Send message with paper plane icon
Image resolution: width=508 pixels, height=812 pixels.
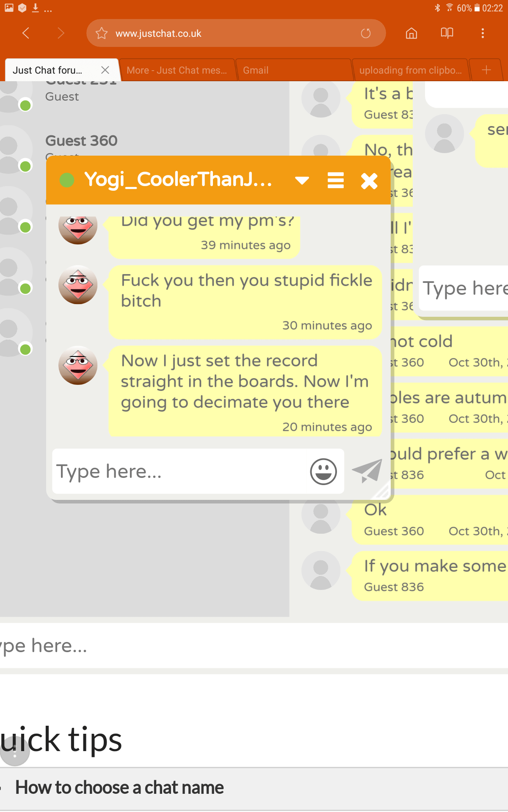coord(367,471)
